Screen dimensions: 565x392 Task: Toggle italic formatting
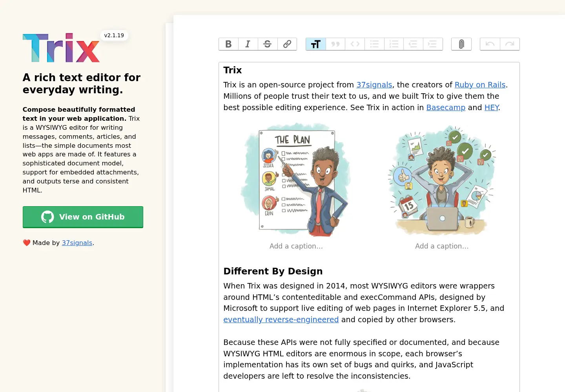pyautogui.click(x=248, y=44)
